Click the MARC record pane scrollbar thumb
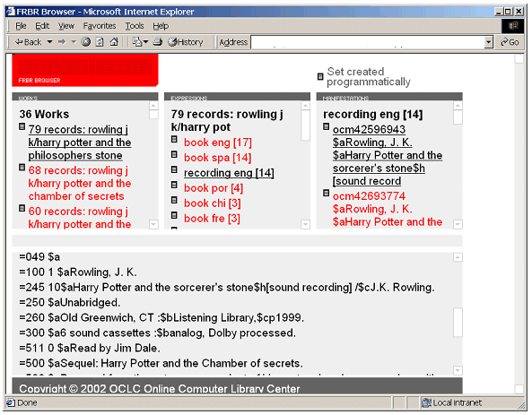The width and height of the screenshot is (532, 415). point(458,322)
